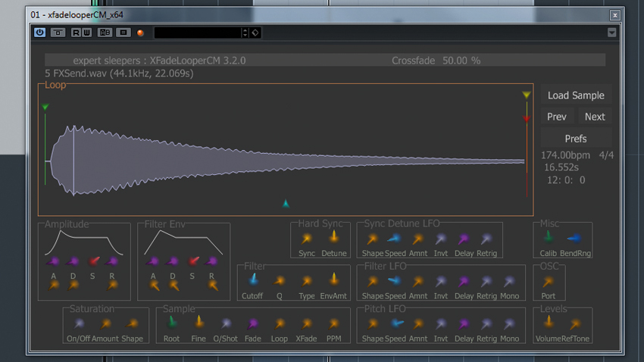644x362 pixels.
Task: Click the Sample Root knob
Action: click(172, 323)
